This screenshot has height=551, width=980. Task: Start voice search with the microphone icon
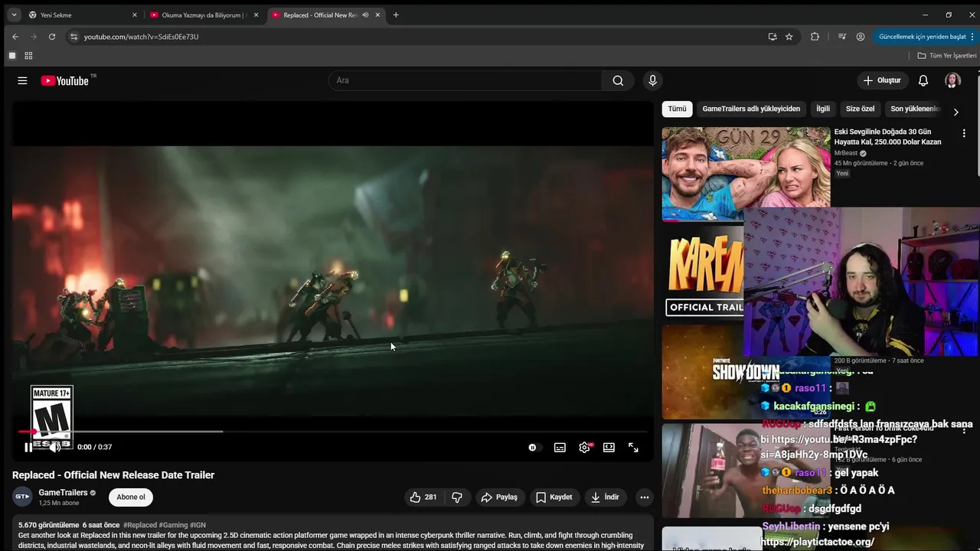pyautogui.click(x=652, y=80)
